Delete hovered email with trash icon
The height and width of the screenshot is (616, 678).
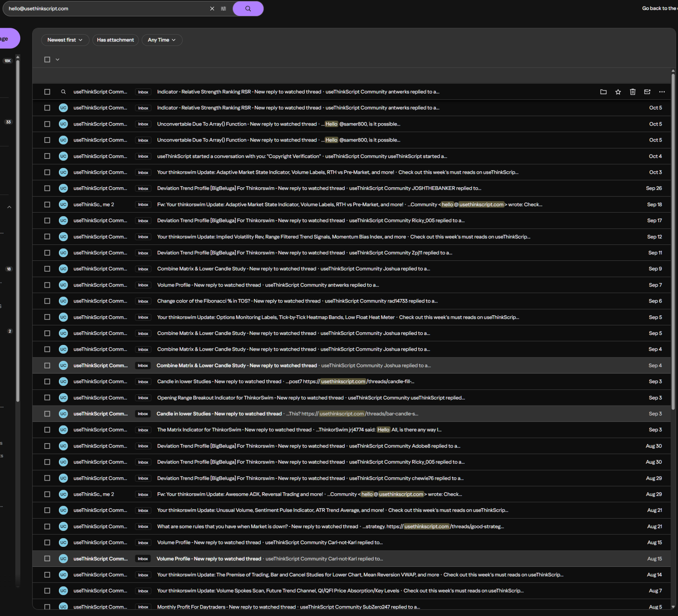pyautogui.click(x=632, y=92)
